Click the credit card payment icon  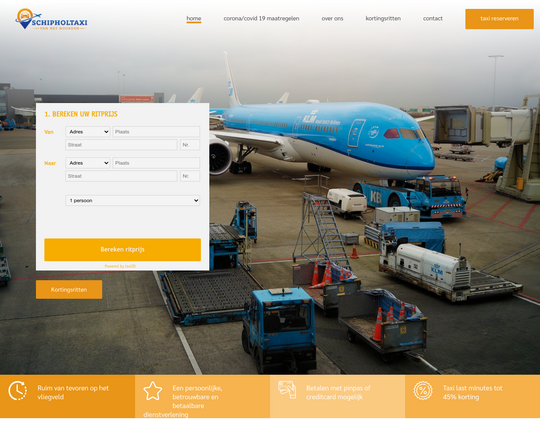287,390
